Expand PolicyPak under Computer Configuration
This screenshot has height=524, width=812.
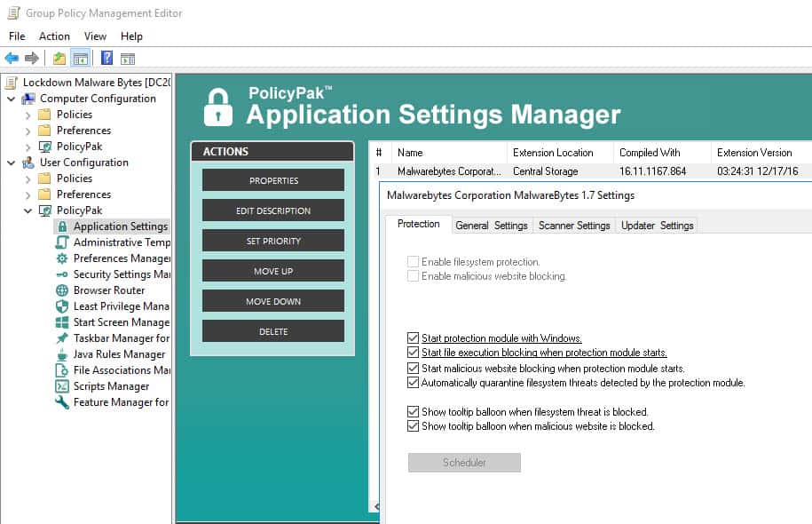click(28, 147)
